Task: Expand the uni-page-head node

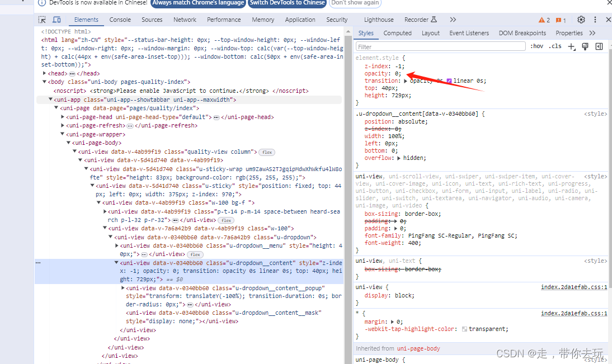Action: click(x=63, y=117)
